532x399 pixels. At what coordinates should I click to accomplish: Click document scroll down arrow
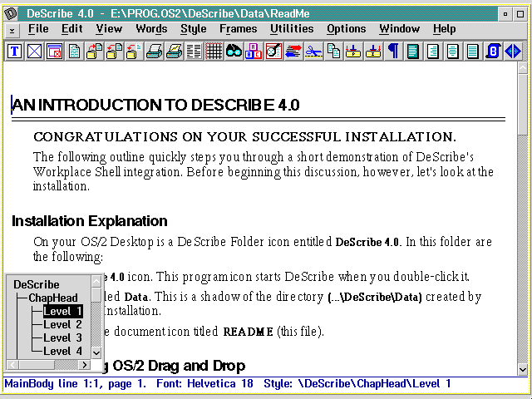(523, 369)
